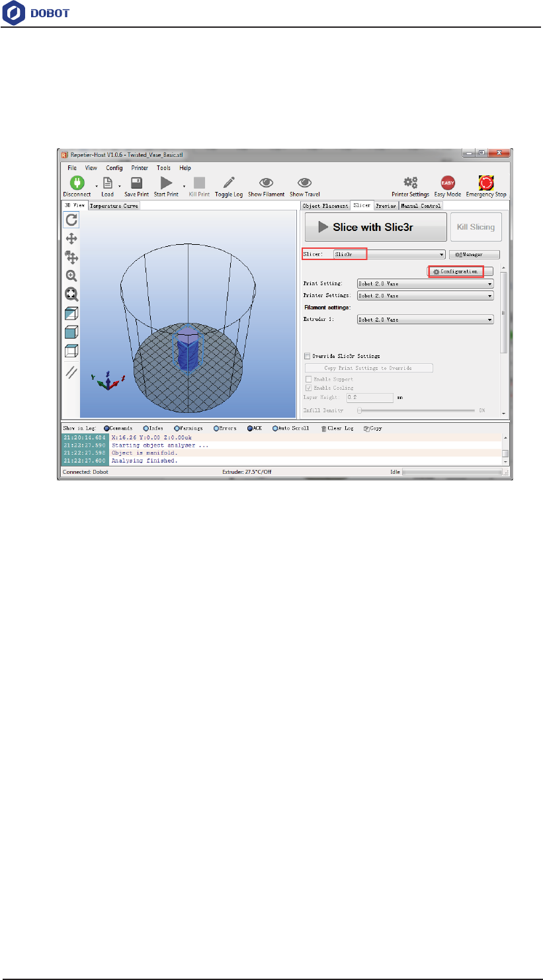The width and height of the screenshot is (543, 980).
Task: Open the Printer Settings dropdown
Action: 425,296
